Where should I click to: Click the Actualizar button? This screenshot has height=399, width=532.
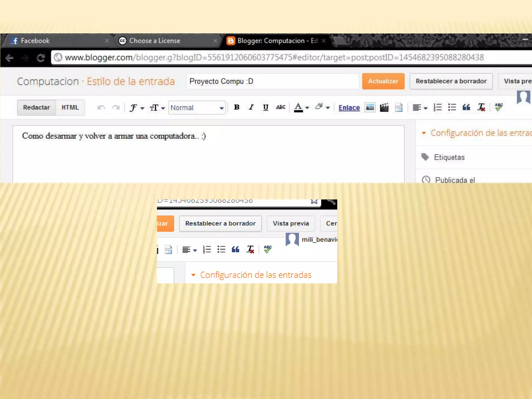(383, 81)
